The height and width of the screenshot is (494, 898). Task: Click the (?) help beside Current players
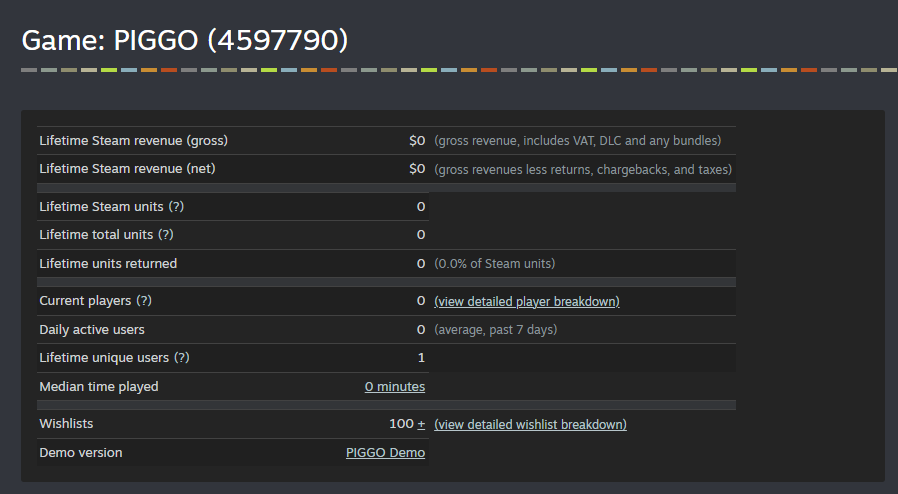(144, 301)
